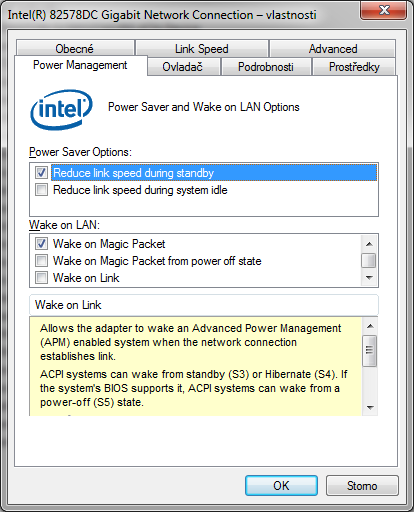Image resolution: width=414 pixels, height=512 pixels.
Task: Click the 'Power Saver Options:' label
Action: (80, 152)
